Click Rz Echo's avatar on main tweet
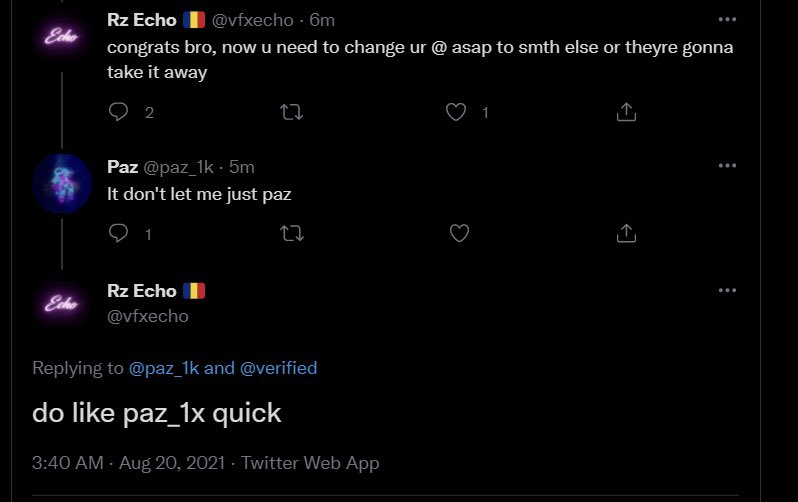Viewport: 798px width, 502px height. [x=62, y=304]
